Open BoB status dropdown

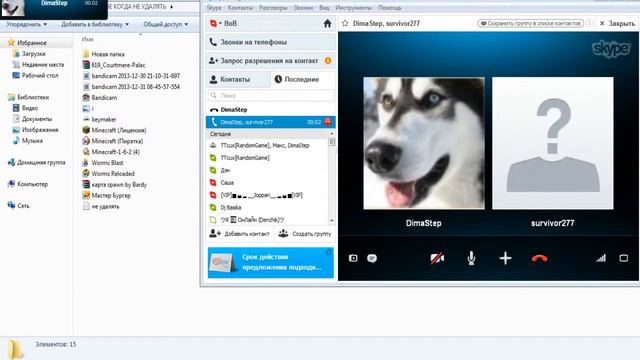pyautogui.click(x=223, y=24)
